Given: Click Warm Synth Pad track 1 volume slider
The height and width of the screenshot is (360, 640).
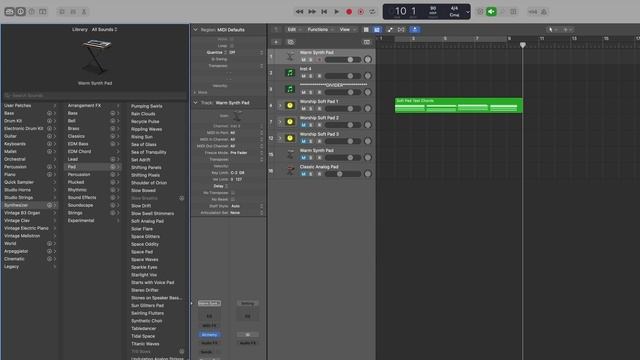Looking at the screenshot, I should click(x=343, y=60).
